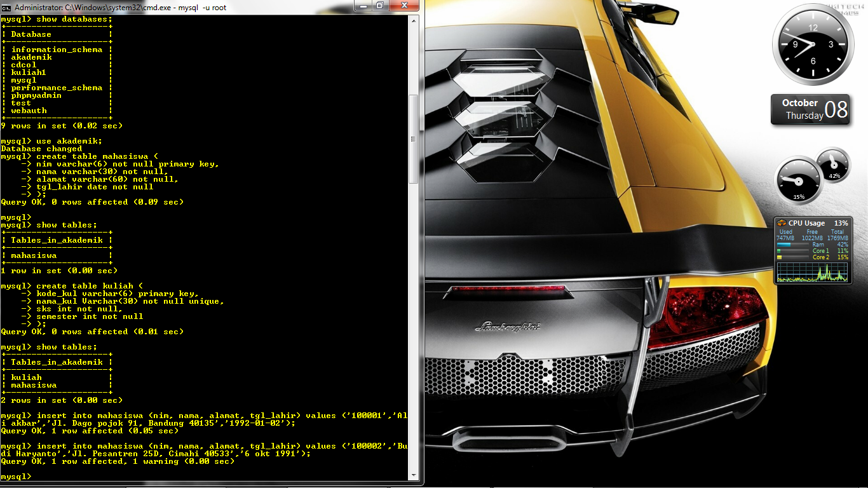Click the scrollbar down arrow in cmd window
868x488 pixels.
point(413,475)
